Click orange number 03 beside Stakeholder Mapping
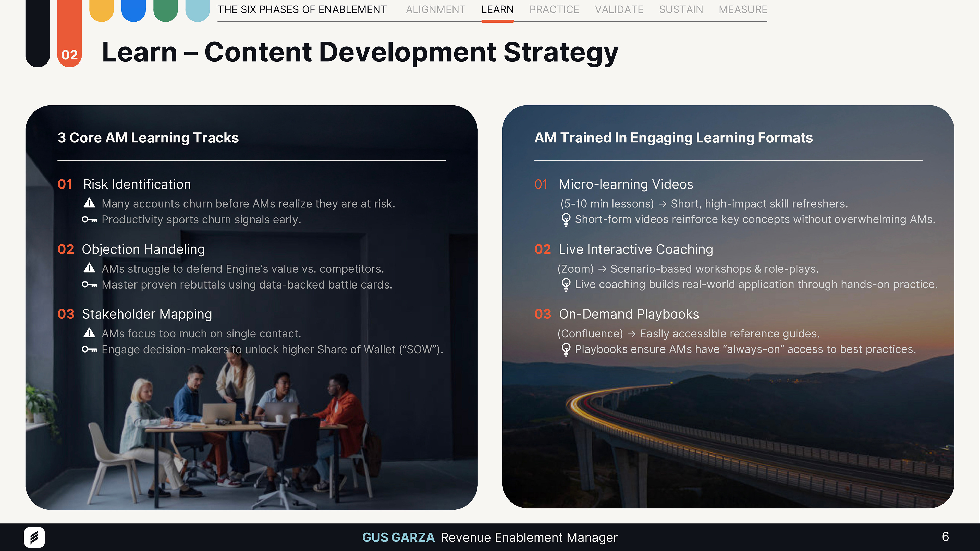The image size is (980, 551). (x=66, y=314)
